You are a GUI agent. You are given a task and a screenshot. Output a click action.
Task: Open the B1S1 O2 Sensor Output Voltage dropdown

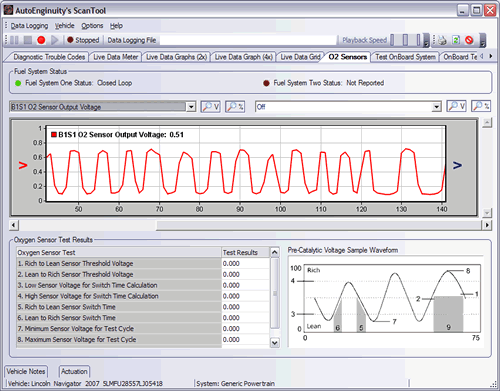click(191, 107)
